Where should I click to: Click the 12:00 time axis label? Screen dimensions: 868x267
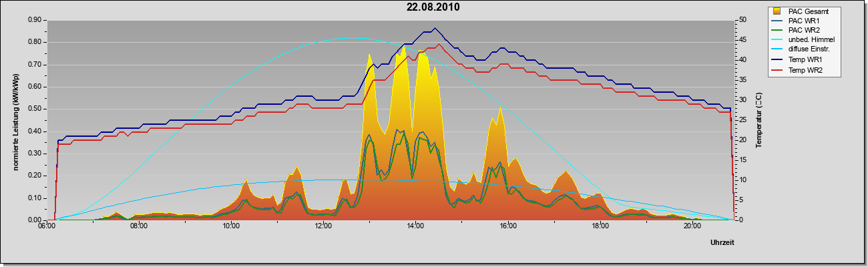(x=323, y=226)
